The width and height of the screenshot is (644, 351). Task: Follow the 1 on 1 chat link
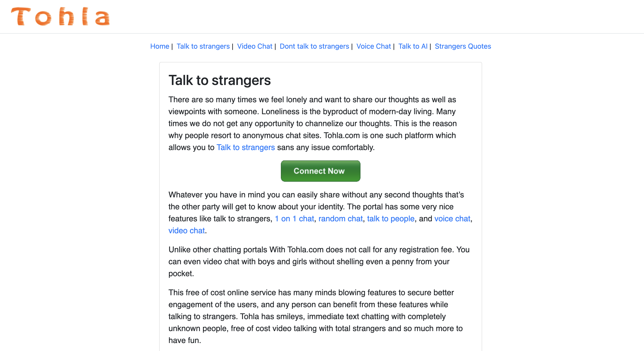point(294,219)
